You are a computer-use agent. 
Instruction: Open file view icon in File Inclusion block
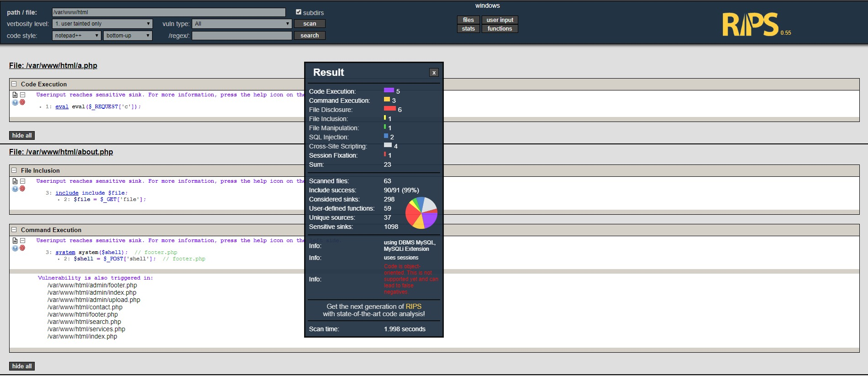point(15,181)
